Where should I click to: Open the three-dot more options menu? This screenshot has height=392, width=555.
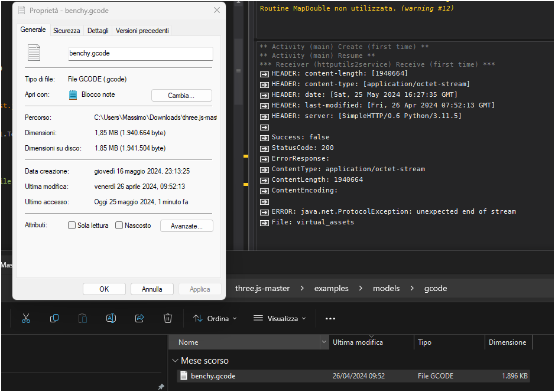tap(330, 319)
